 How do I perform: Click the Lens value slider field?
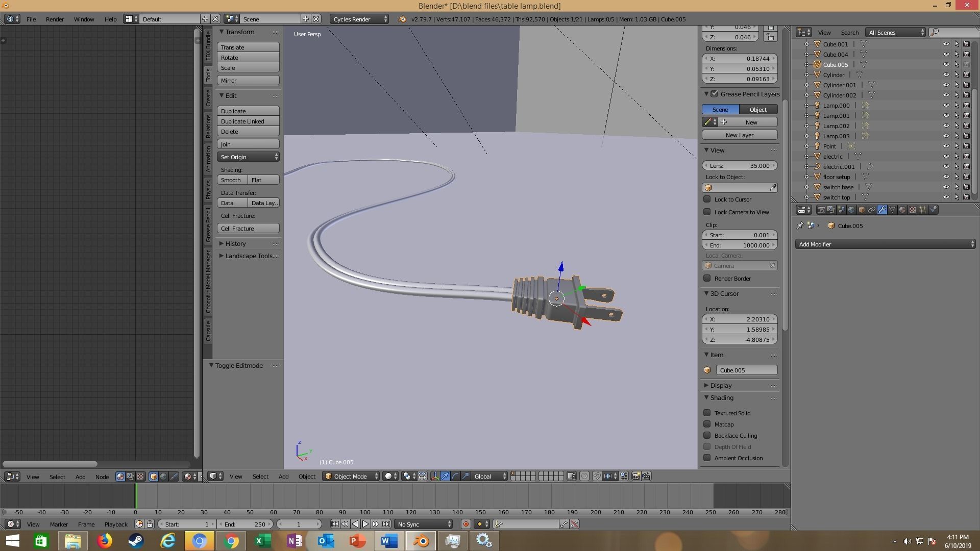click(739, 166)
